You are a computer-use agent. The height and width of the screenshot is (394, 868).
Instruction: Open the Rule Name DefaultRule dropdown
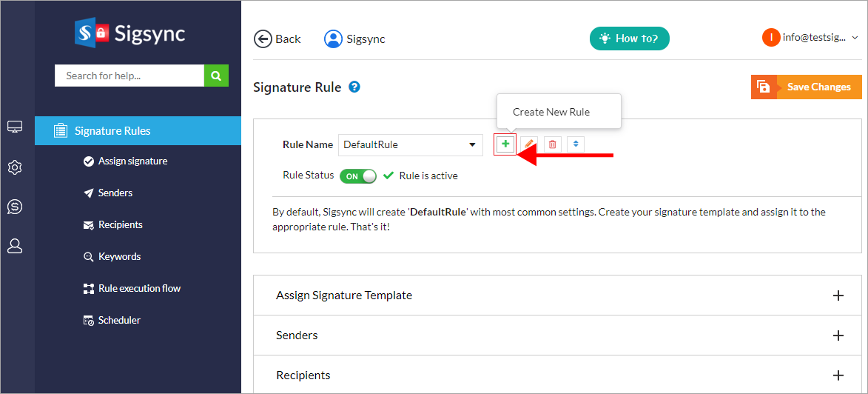click(x=410, y=145)
